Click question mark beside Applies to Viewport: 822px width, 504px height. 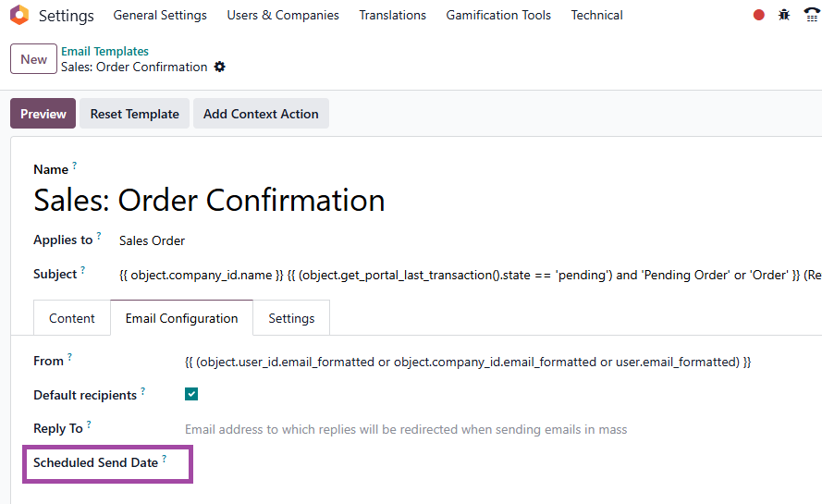[99, 236]
